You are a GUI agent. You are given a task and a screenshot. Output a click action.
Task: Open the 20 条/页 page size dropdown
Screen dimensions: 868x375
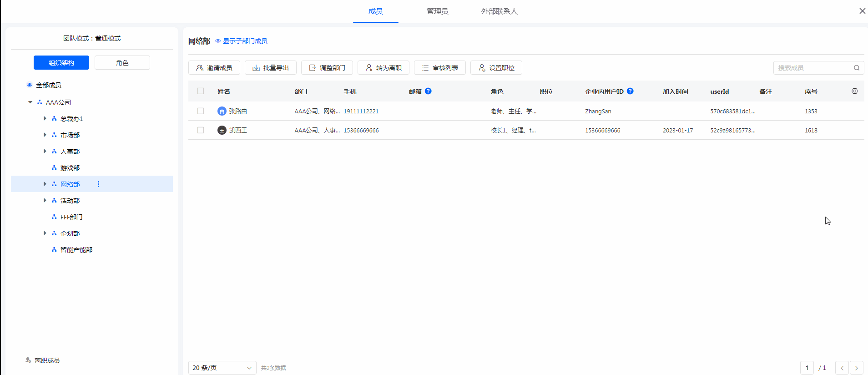(x=222, y=368)
